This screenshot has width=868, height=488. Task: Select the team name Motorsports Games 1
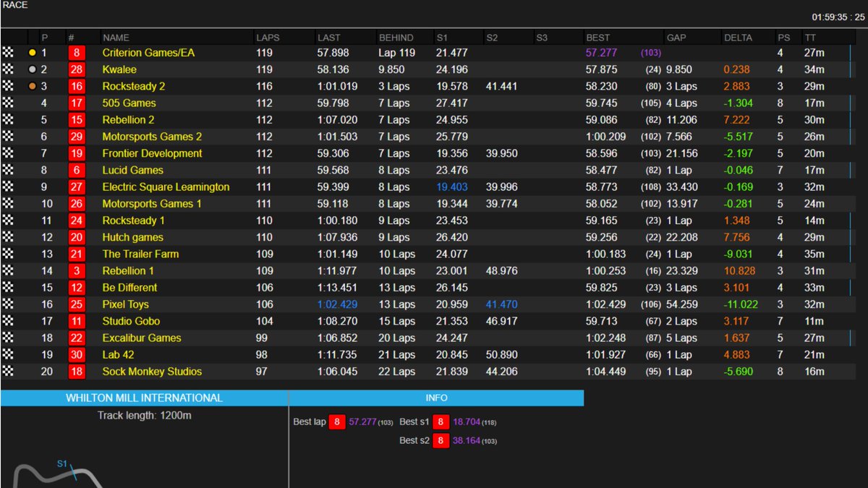(152, 204)
